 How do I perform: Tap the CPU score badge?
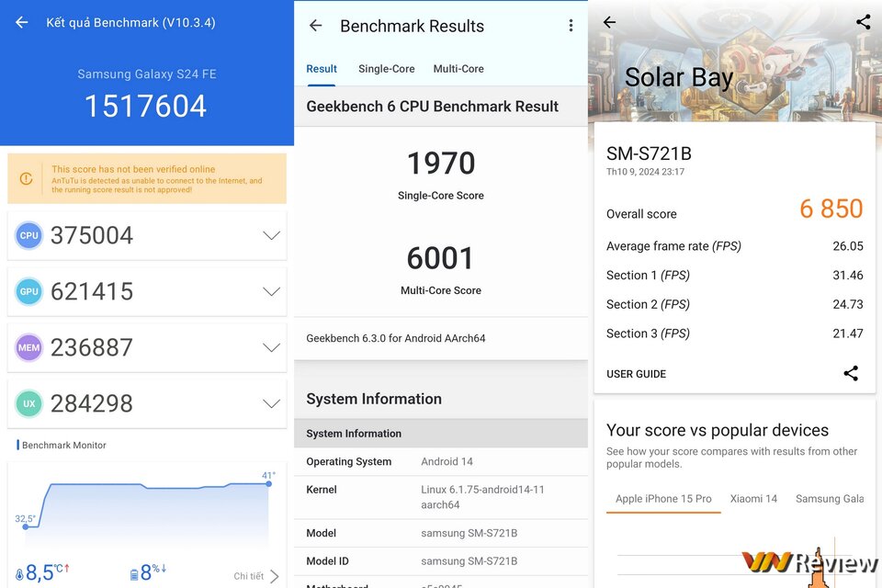pos(28,235)
